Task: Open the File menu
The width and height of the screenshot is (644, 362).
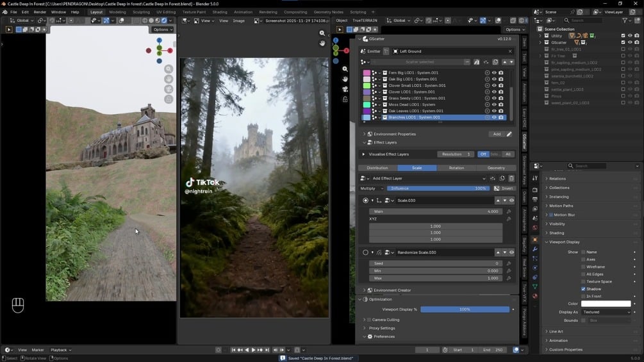Action: point(13,12)
